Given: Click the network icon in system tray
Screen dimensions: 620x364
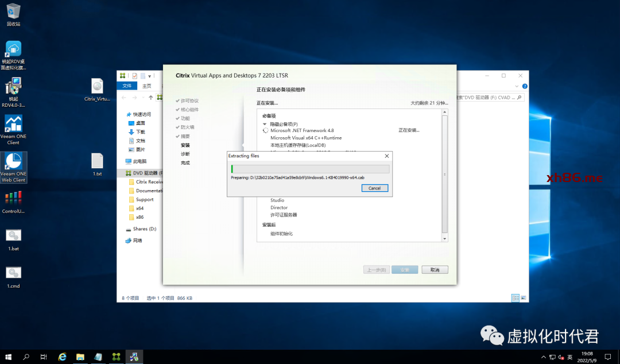Looking at the screenshot, I should 552,357.
